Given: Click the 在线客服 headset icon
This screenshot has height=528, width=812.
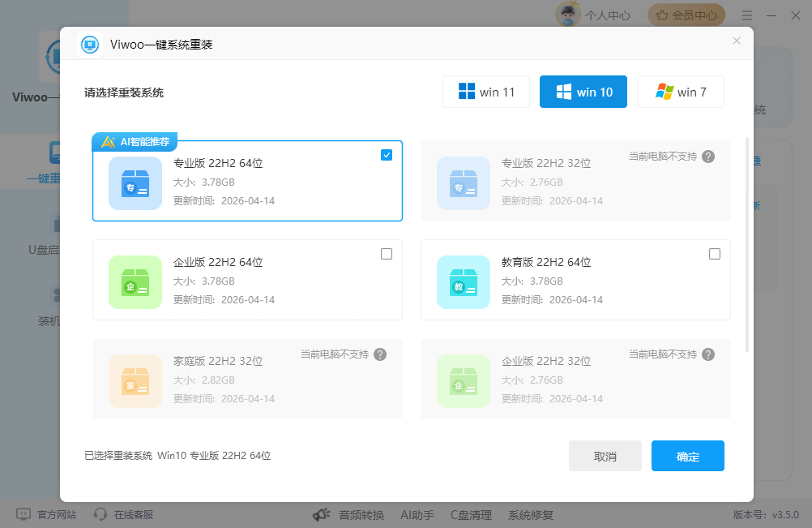Looking at the screenshot, I should coord(100,514).
